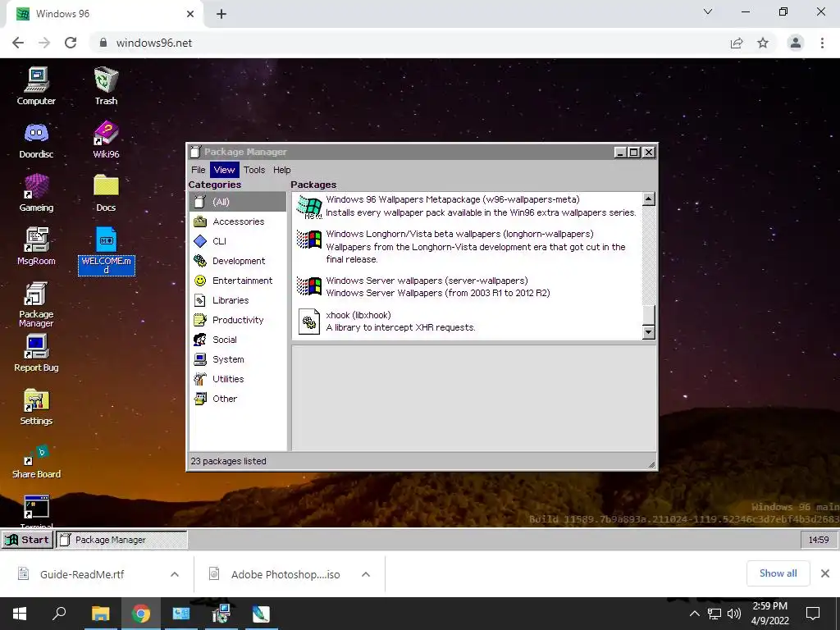Click the share page icon
Image resolution: width=840 pixels, height=630 pixels.
tap(737, 43)
